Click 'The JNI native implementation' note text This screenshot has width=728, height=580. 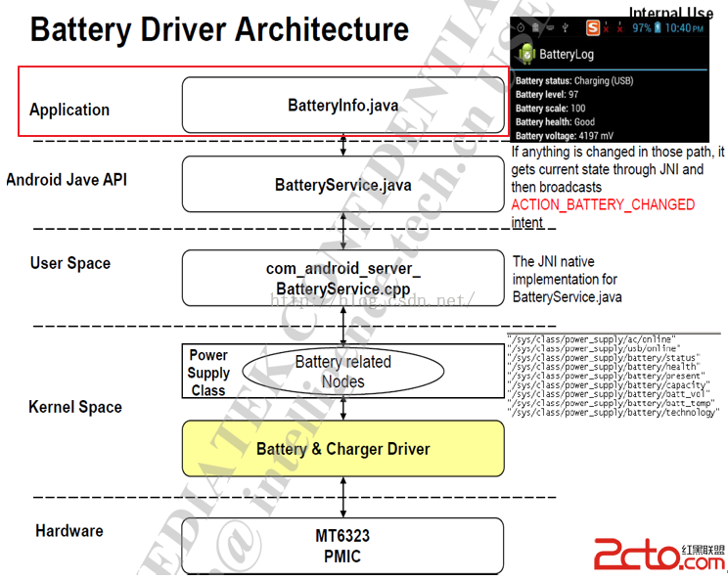pos(567,280)
